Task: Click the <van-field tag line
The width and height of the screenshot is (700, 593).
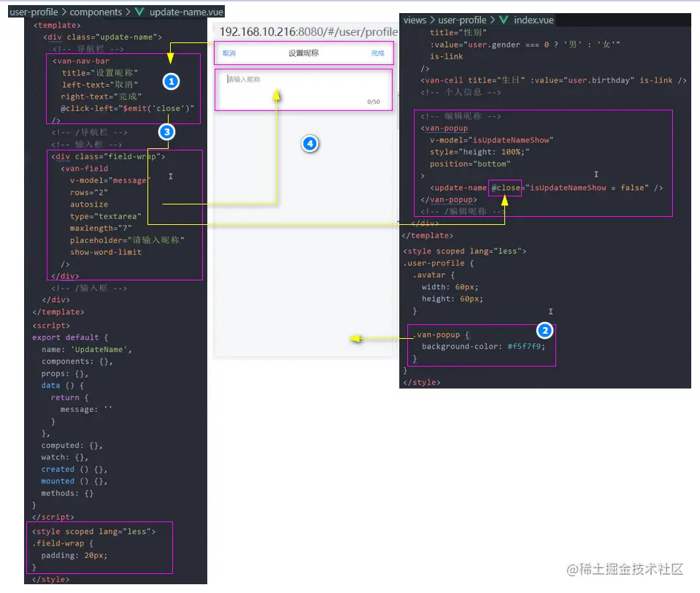Action: pos(85,169)
